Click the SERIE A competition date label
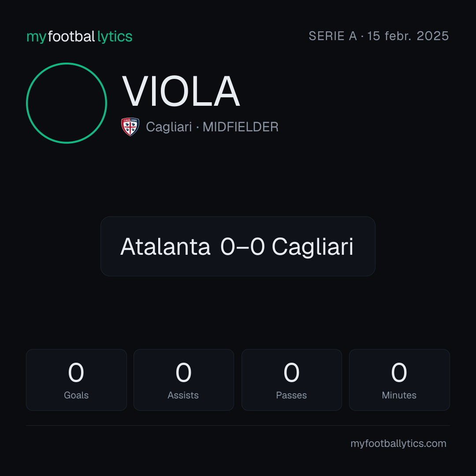Viewport: 476px width, 476px height. coord(379,36)
